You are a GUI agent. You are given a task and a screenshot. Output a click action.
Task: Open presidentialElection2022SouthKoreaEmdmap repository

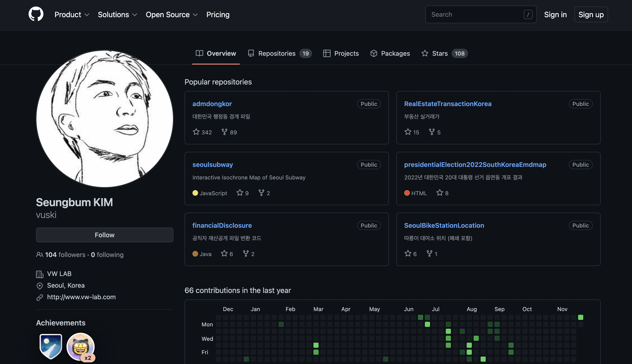[475, 165]
